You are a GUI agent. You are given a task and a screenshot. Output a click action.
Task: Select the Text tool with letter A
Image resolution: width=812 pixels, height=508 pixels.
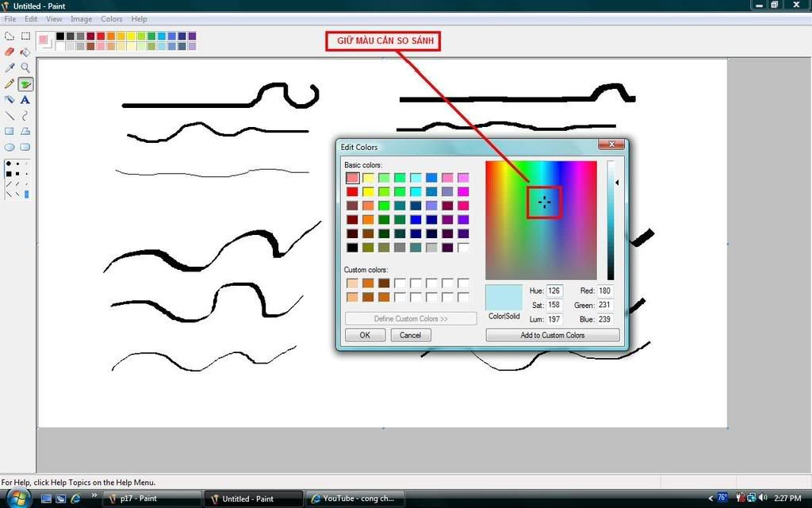click(x=25, y=99)
